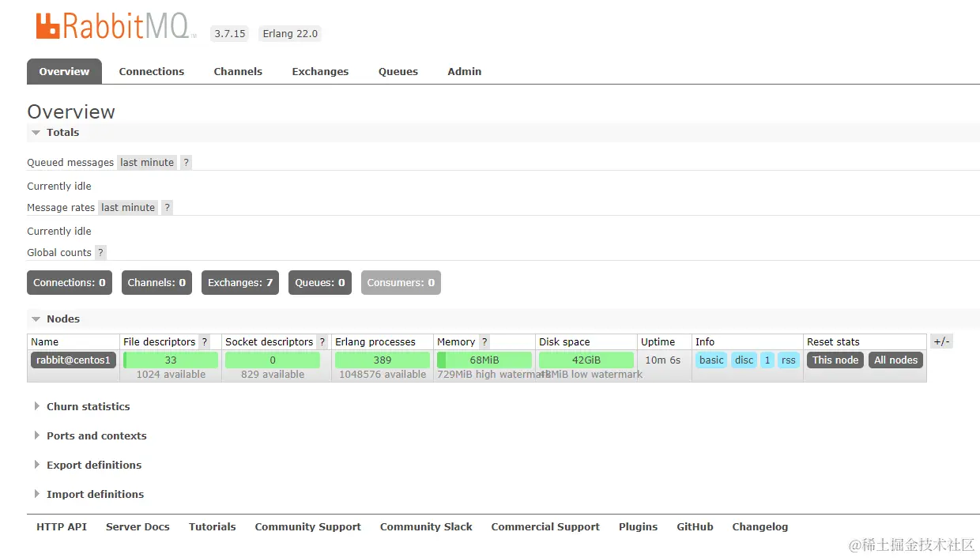Reset stats for This node
Viewport: 980px width, 558px height.
pyautogui.click(x=835, y=360)
